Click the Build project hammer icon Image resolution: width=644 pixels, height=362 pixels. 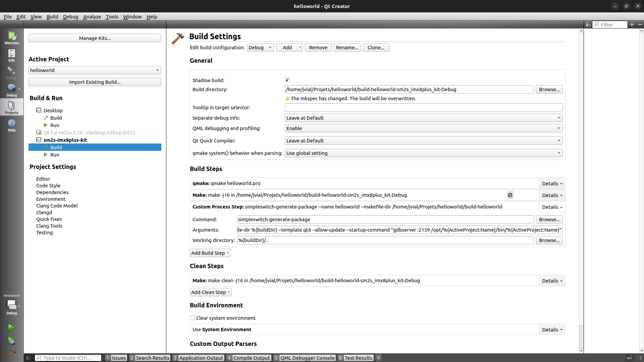(11, 353)
